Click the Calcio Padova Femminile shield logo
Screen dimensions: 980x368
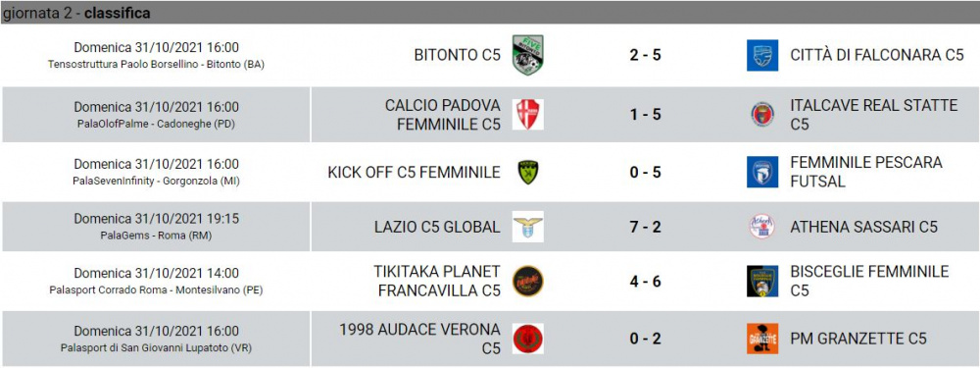coord(527,115)
